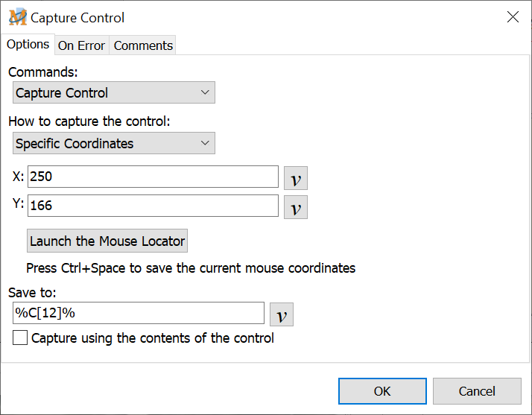This screenshot has width=532, height=415.
Task: Expand the Commands dropdown
Action: coord(114,93)
